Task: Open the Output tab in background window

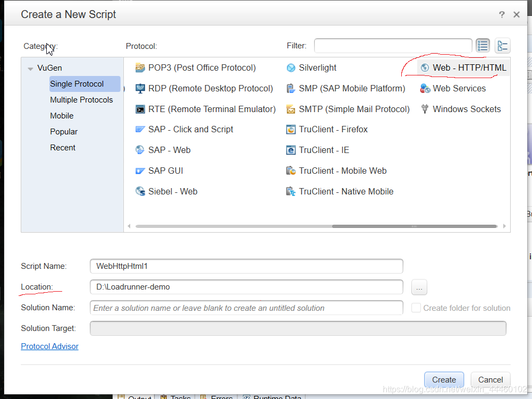Action: pyautogui.click(x=134, y=397)
